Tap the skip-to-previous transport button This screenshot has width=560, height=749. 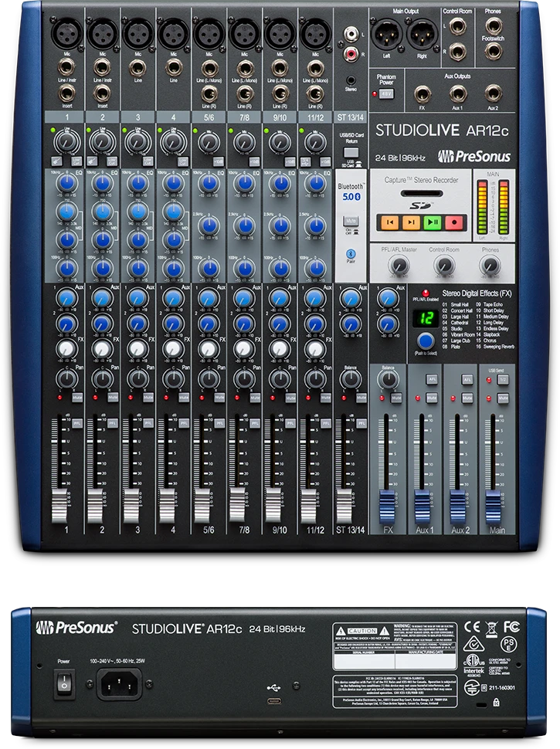[x=389, y=222]
